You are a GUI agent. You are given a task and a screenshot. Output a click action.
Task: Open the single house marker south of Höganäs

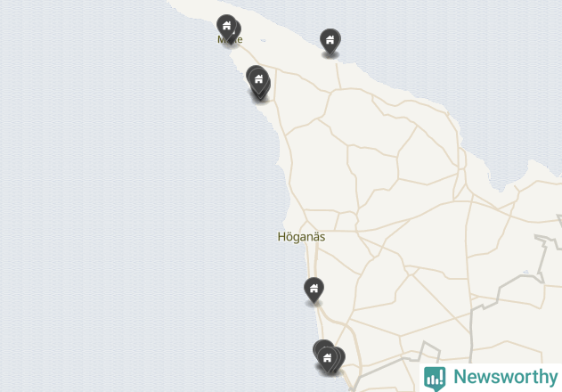coord(314,290)
